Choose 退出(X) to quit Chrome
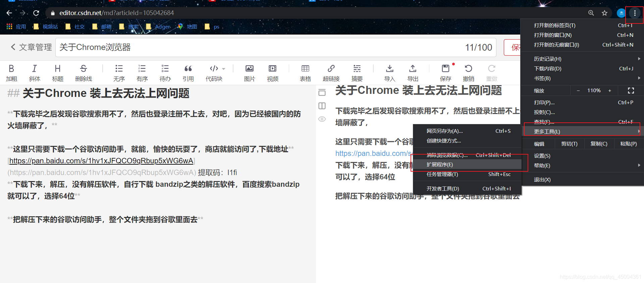Image resolution: width=644 pixels, height=283 pixels. pyautogui.click(x=582, y=179)
